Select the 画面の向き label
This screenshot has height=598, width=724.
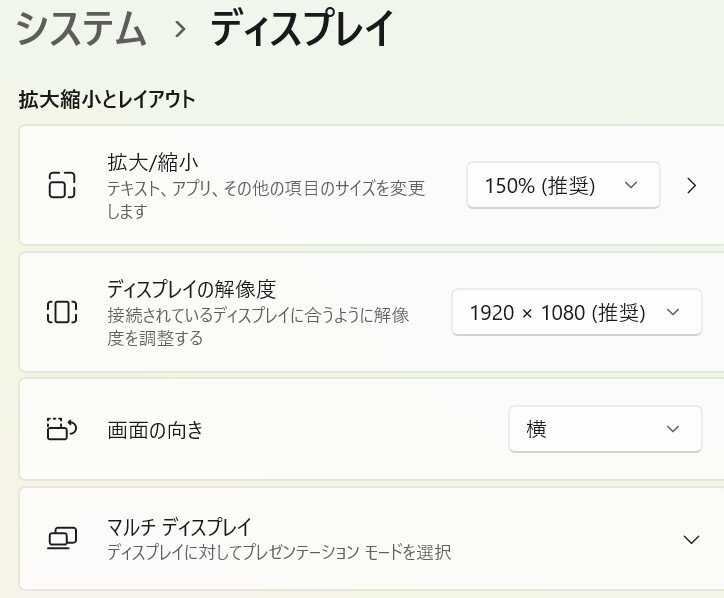[155, 430]
